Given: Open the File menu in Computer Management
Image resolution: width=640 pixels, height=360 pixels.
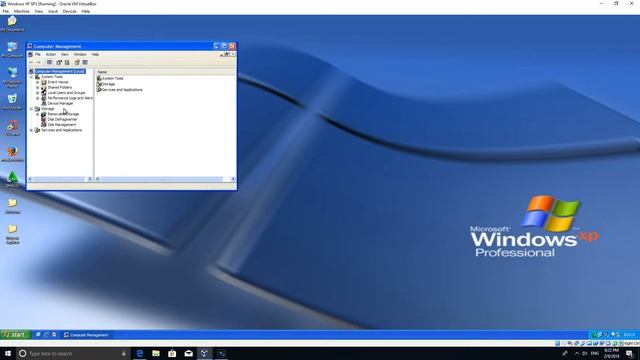Looking at the screenshot, I should (38, 54).
